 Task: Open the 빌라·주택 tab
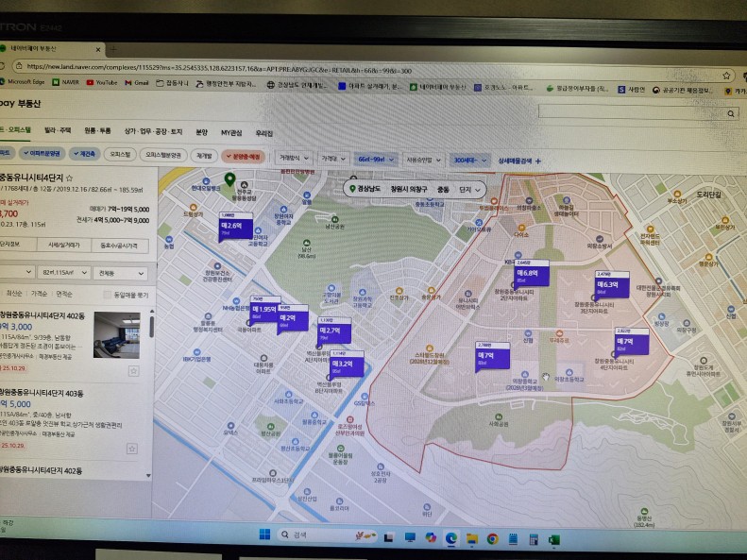pyautogui.click(x=58, y=129)
